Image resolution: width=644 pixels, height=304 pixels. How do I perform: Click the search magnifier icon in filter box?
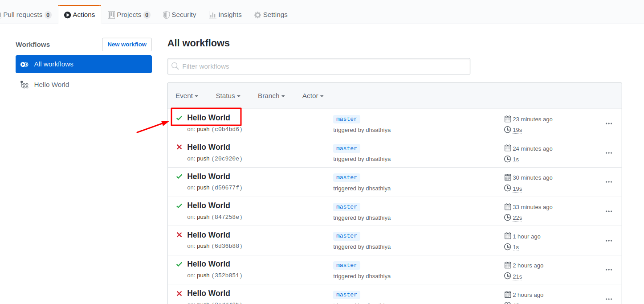175,66
